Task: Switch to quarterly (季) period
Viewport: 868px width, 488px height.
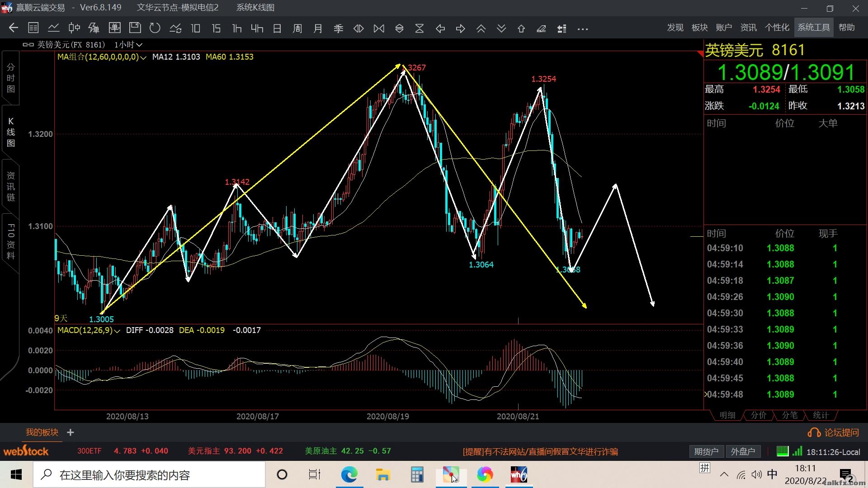Action: (x=338, y=28)
